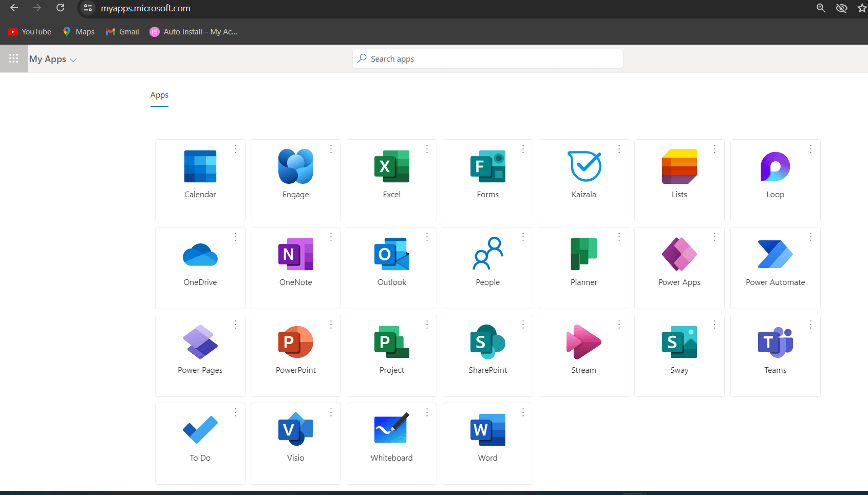
Task: Open the Forms app icon
Action: tap(488, 166)
